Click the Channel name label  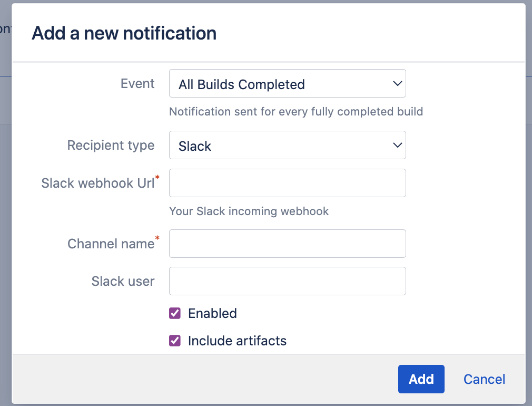(x=111, y=244)
